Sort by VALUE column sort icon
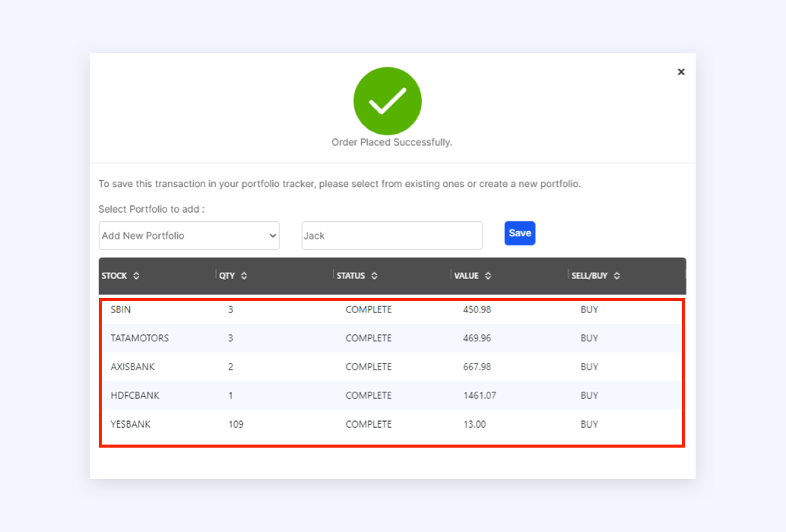Image resolution: width=786 pixels, height=532 pixels. click(x=488, y=276)
